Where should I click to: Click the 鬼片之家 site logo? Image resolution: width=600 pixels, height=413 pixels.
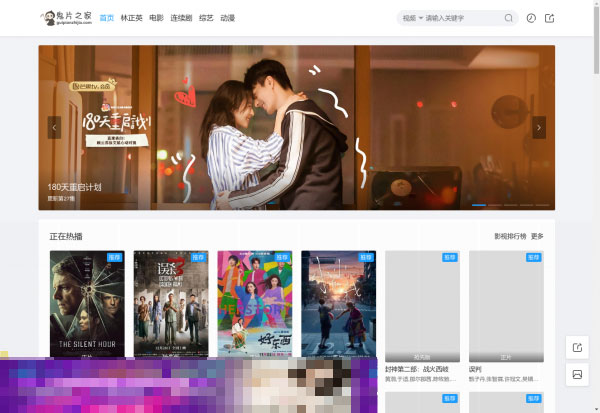pyautogui.click(x=66, y=18)
